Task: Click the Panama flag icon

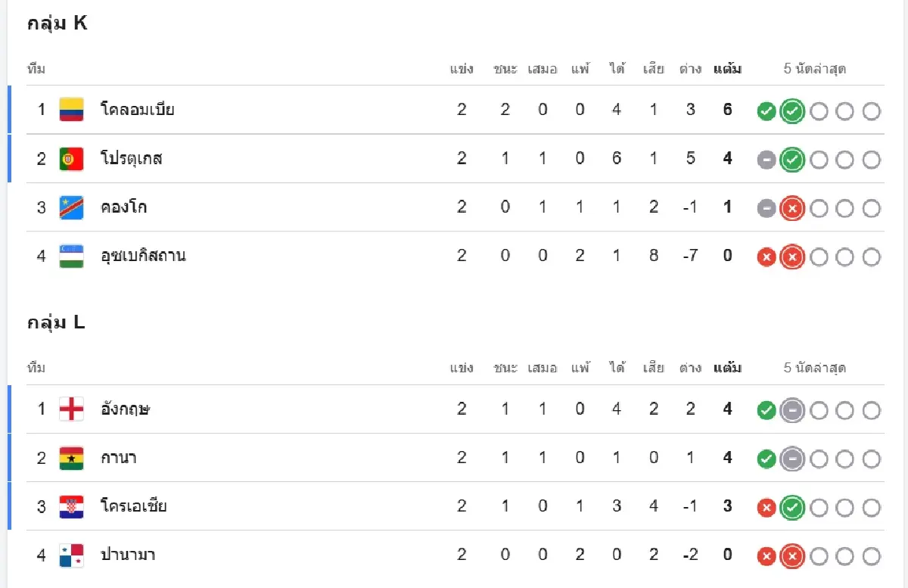Action: point(72,555)
